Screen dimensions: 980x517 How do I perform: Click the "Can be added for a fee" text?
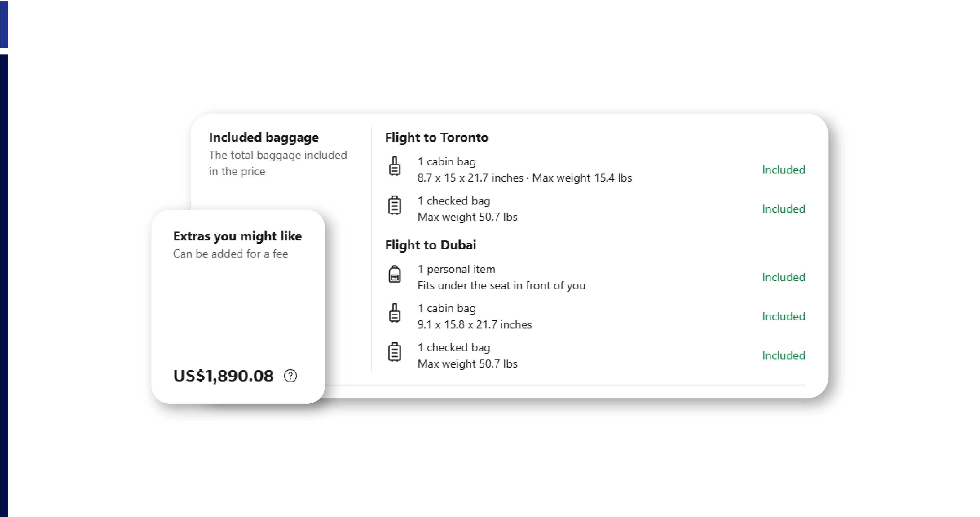tap(231, 254)
